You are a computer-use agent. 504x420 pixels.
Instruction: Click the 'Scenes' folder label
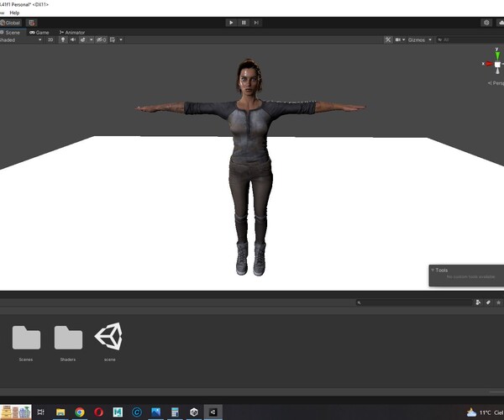(x=26, y=360)
